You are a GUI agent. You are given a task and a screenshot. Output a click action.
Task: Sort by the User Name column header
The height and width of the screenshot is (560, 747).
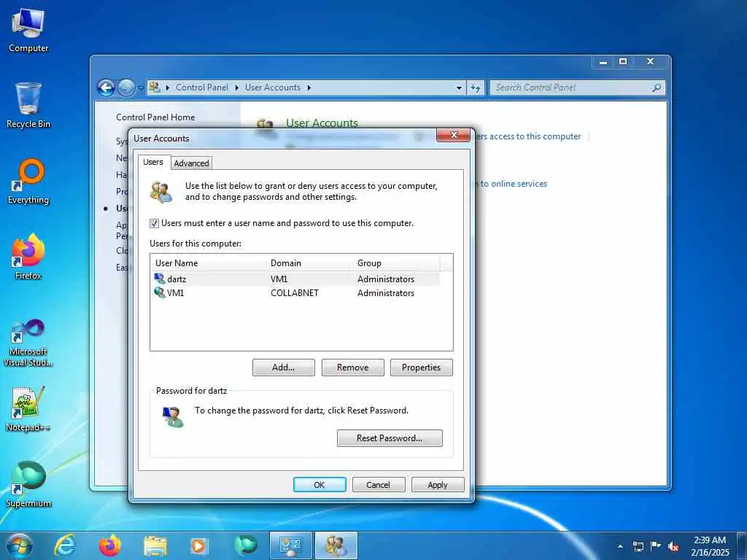coord(209,262)
